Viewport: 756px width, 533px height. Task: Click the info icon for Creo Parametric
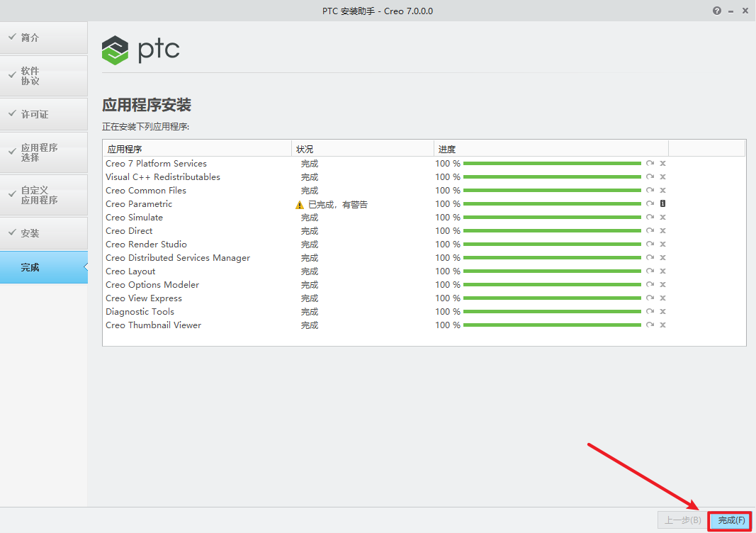pos(662,204)
